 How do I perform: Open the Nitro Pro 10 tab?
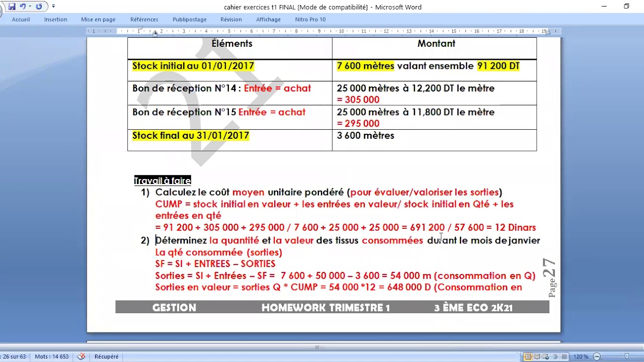click(x=310, y=20)
